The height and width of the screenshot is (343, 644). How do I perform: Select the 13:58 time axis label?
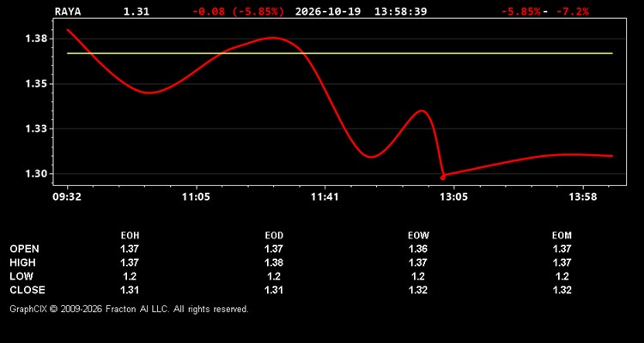[x=582, y=197]
